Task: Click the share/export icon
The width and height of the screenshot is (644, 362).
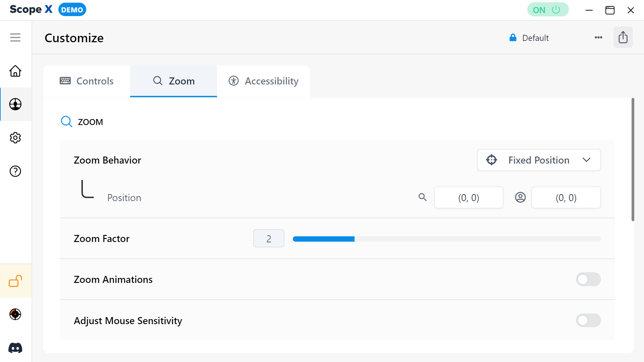Action: pos(623,37)
